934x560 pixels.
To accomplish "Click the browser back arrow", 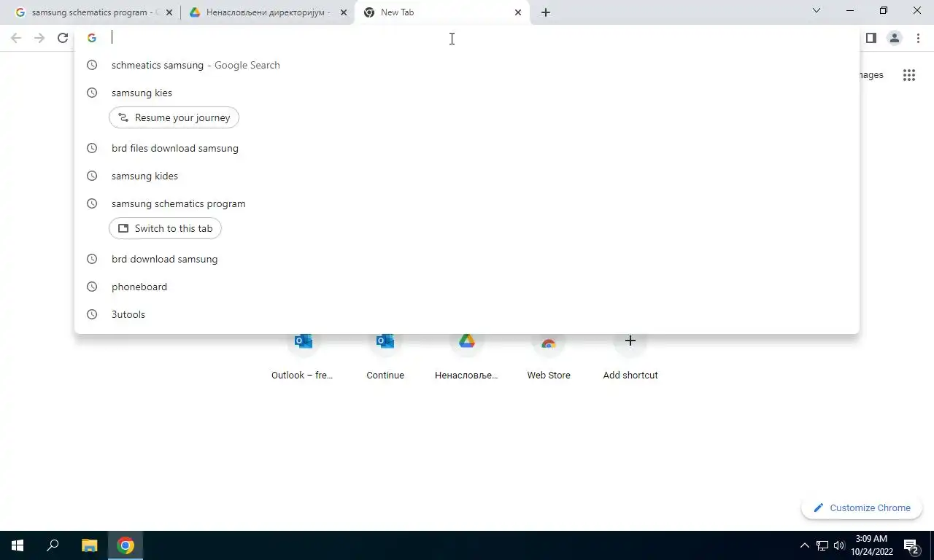I will (16, 38).
